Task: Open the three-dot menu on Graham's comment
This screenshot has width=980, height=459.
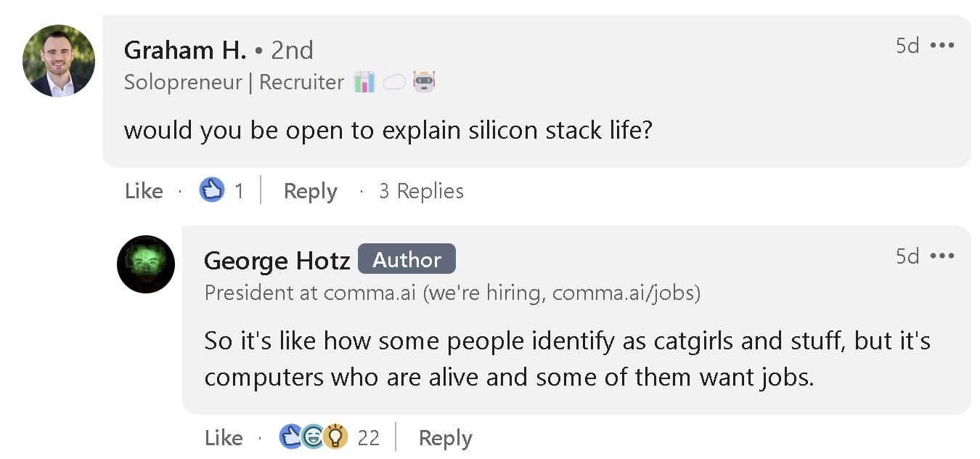Action: click(x=942, y=46)
